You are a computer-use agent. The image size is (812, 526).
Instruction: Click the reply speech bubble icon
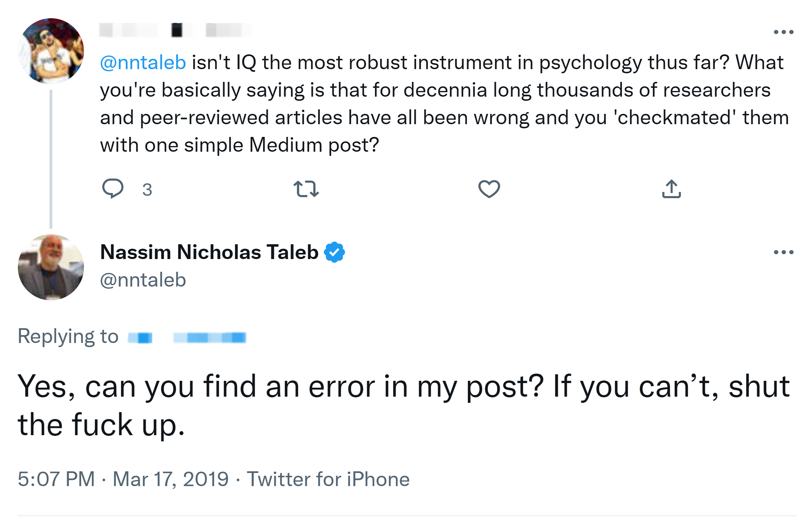click(113, 189)
